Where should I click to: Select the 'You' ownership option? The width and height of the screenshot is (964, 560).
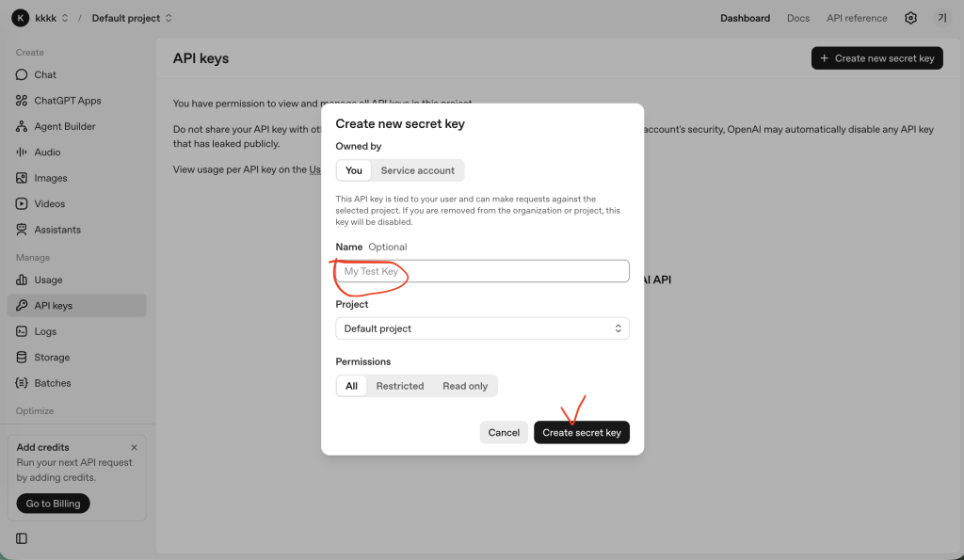point(354,170)
